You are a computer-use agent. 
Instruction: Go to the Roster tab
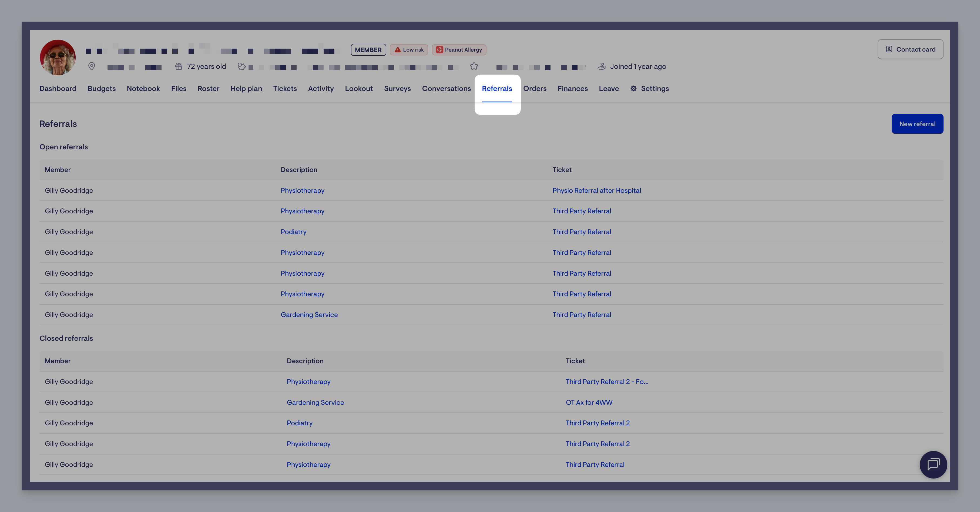tap(209, 89)
